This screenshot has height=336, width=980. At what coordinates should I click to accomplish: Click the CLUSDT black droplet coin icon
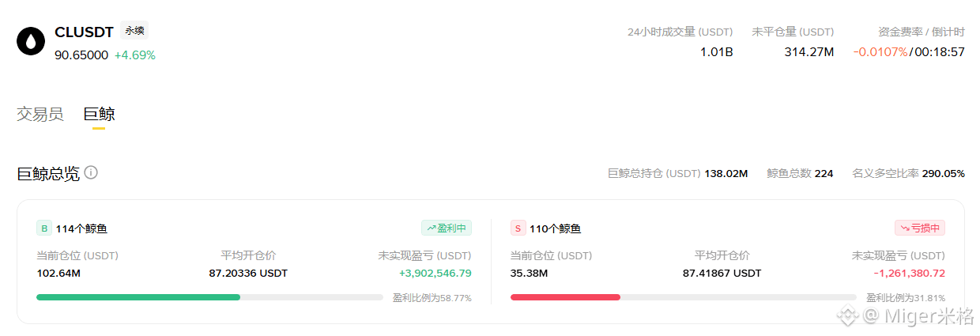click(31, 42)
